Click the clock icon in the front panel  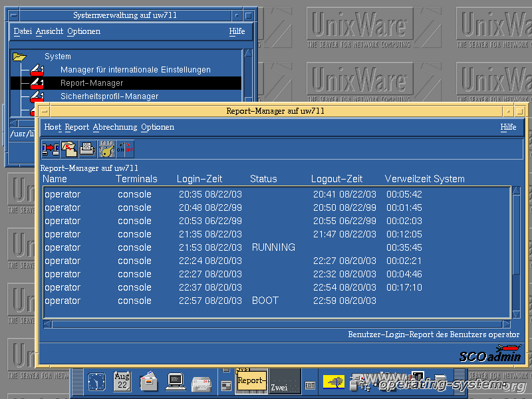click(x=96, y=382)
